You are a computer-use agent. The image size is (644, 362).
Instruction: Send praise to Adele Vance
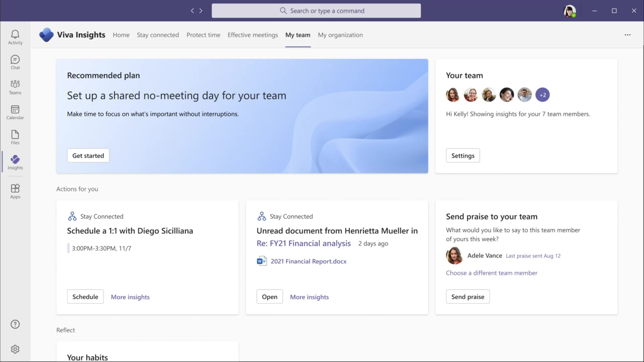(x=467, y=297)
